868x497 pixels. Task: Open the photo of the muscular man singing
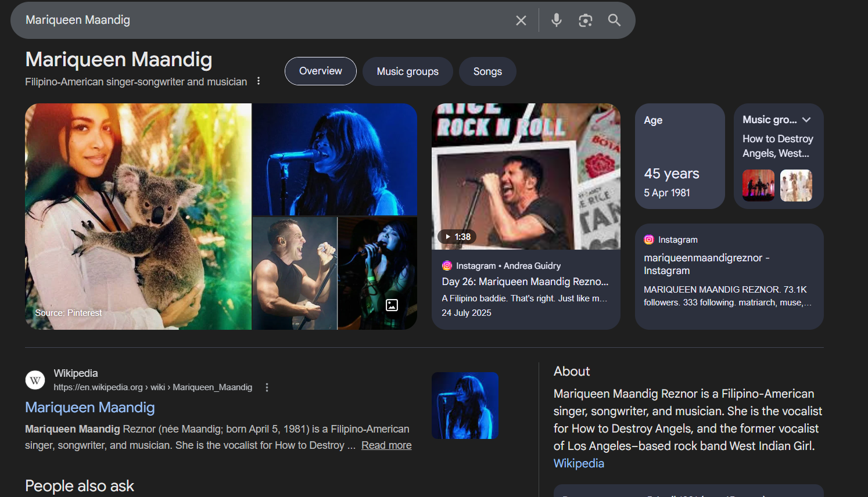click(295, 273)
